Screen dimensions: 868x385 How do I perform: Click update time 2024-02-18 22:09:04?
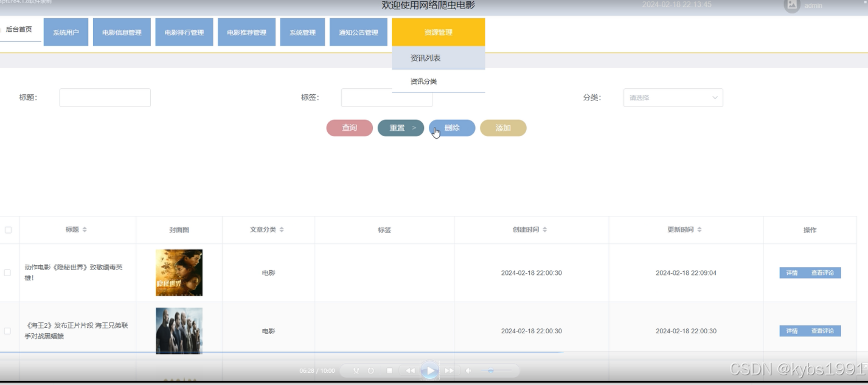(686, 273)
